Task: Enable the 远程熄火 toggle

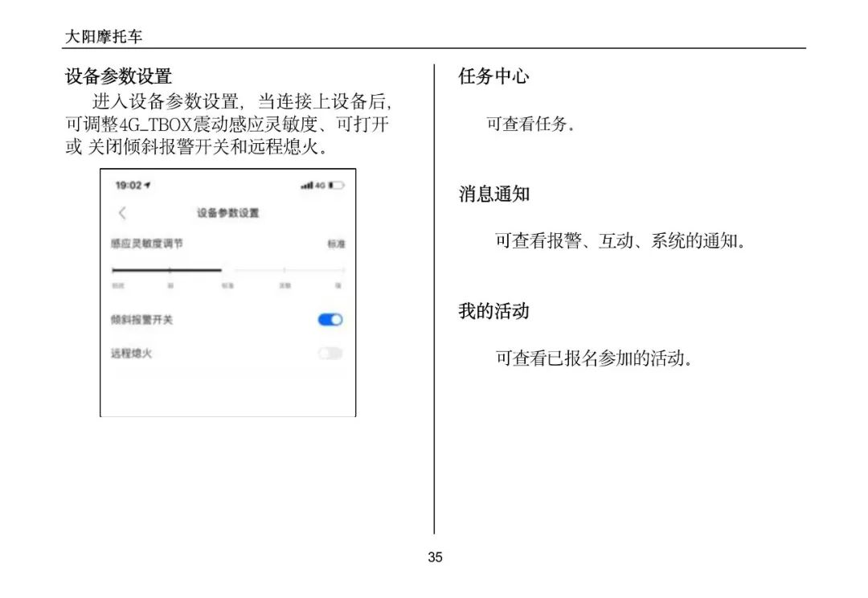Action: [x=330, y=353]
